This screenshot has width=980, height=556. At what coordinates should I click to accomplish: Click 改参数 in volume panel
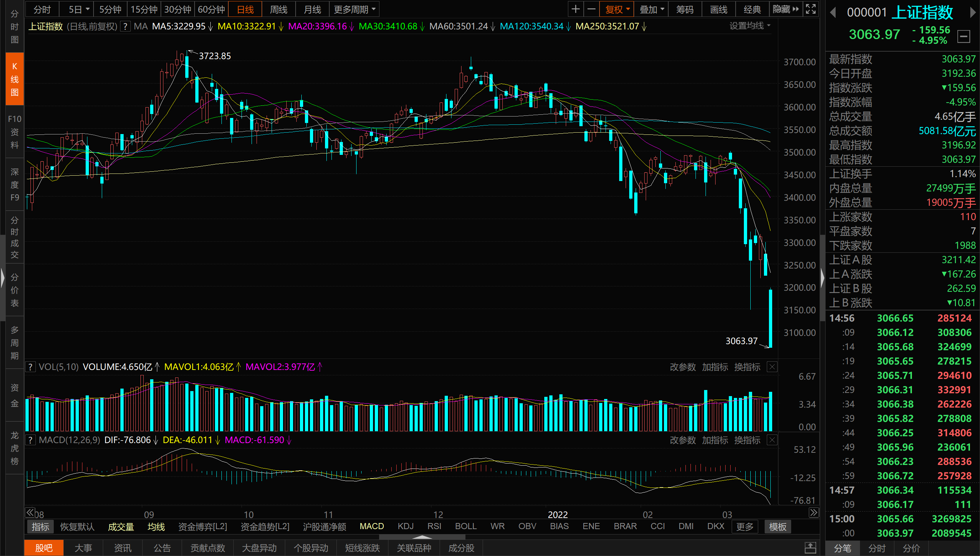click(683, 367)
